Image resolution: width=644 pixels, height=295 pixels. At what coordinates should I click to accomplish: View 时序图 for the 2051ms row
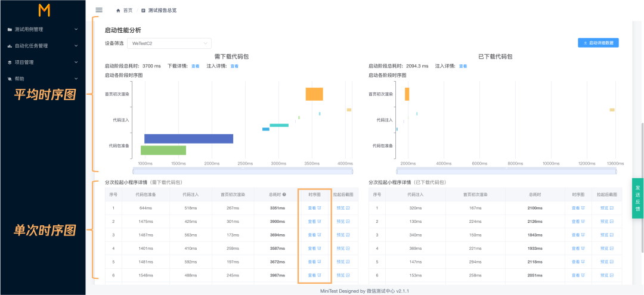point(578,275)
